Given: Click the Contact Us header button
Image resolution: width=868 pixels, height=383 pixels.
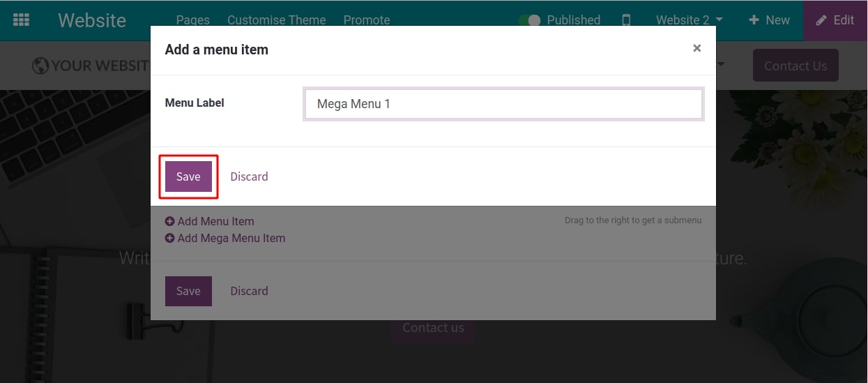Looking at the screenshot, I should point(795,66).
